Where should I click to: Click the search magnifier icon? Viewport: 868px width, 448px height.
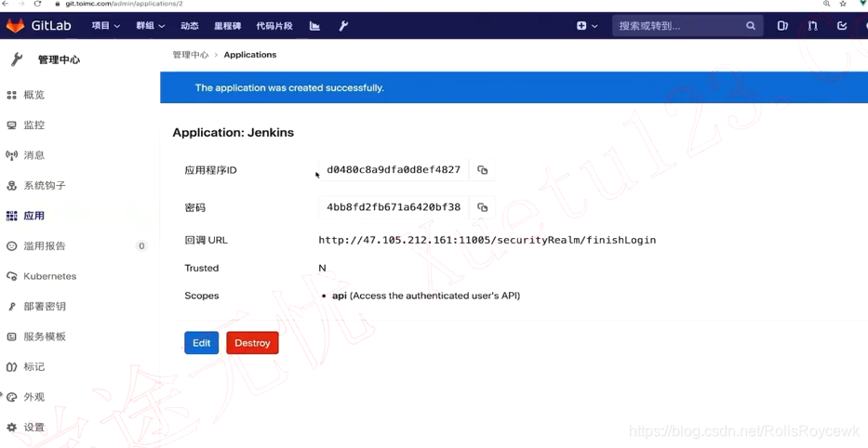(x=751, y=25)
